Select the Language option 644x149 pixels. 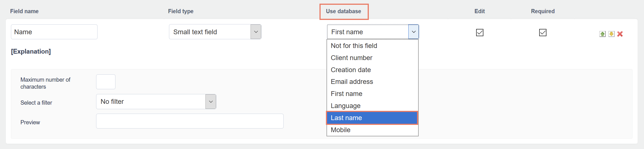tap(372, 106)
